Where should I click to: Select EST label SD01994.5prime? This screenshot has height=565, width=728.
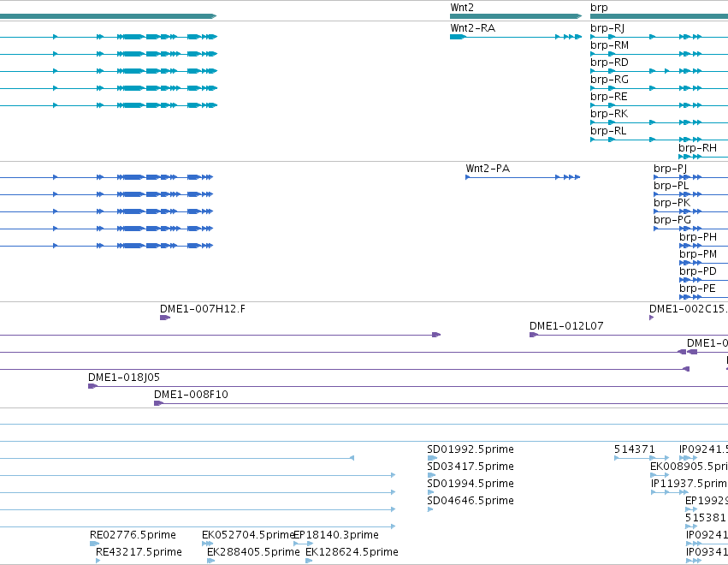[471, 484]
